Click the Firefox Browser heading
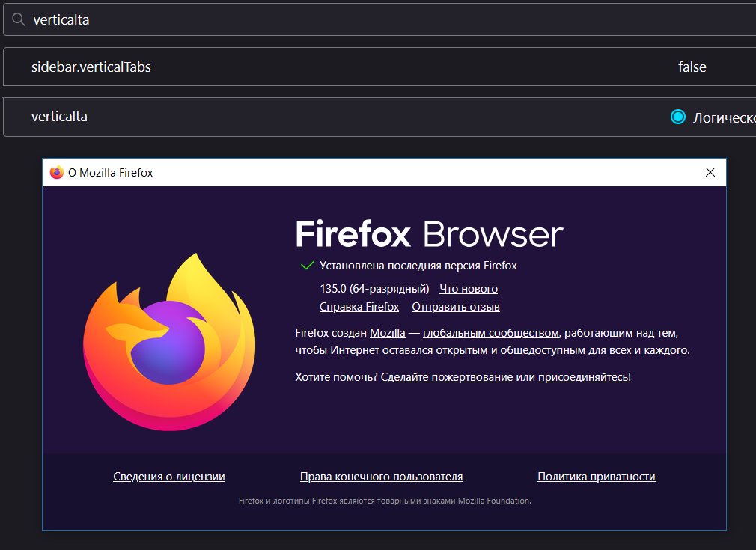 point(429,234)
